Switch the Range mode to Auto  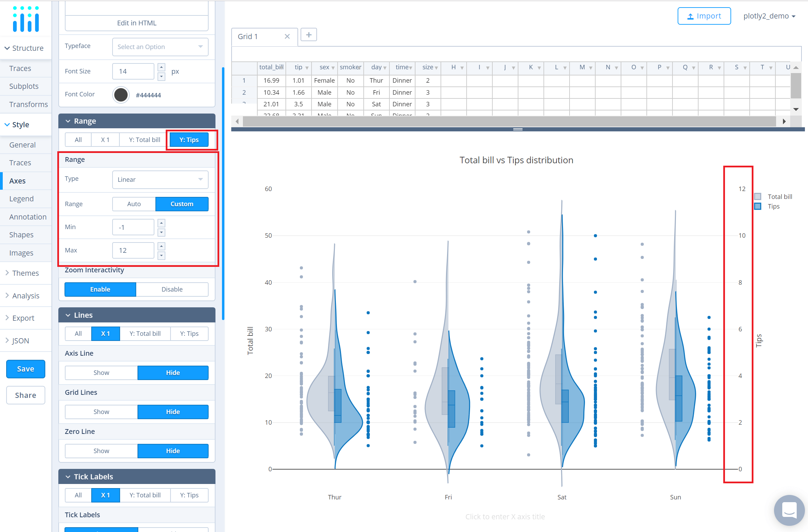(133, 204)
